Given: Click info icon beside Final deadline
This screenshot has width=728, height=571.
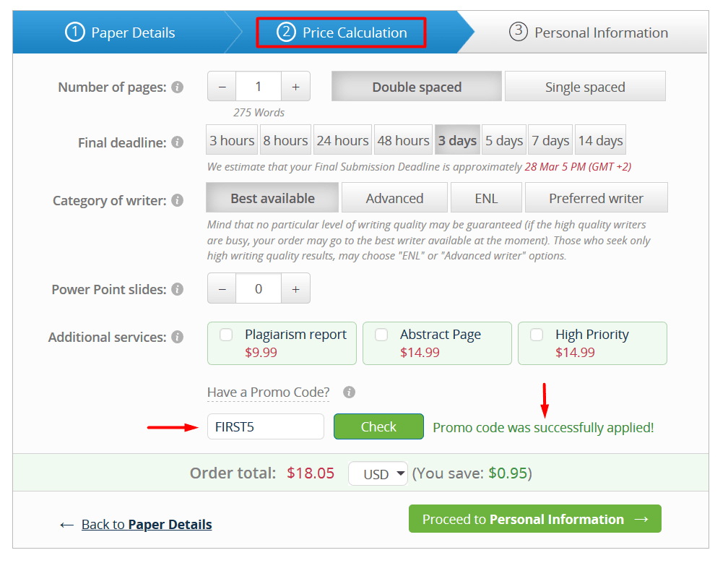Looking at the screenshot, I should click(x=178, y=142).
